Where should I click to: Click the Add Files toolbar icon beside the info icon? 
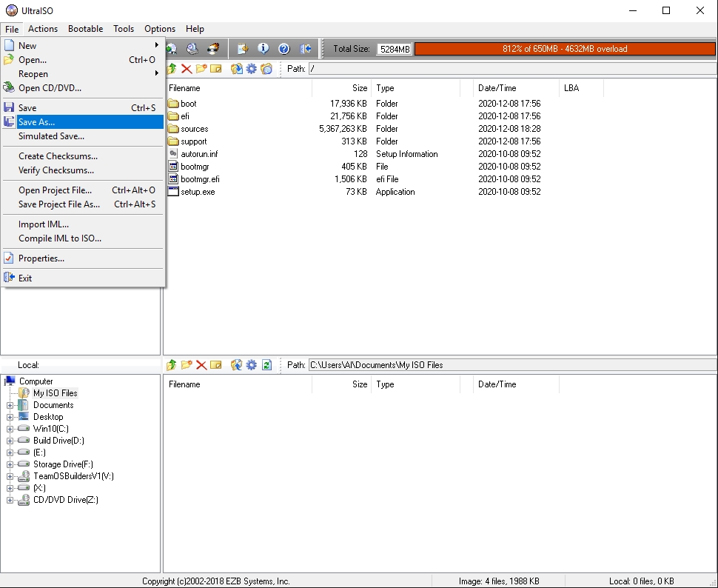point(243,49)
